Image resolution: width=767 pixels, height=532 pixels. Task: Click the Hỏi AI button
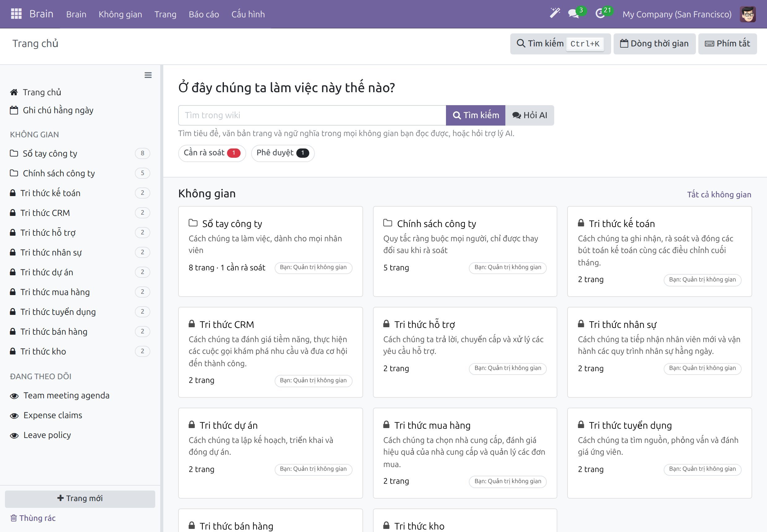click(530, 115)
